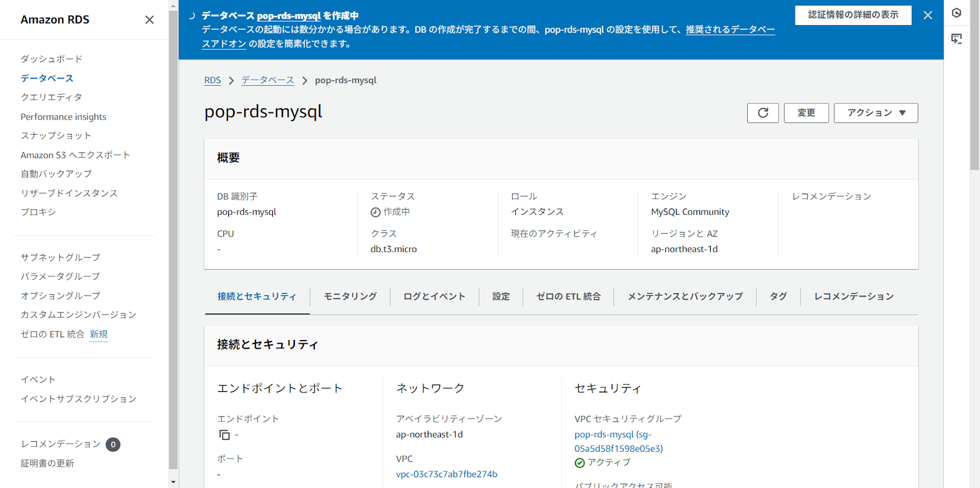Click the sidebar scrollbar down arrow
The width and height of the screenshot is (980, 488).
[x=173, y=482]
